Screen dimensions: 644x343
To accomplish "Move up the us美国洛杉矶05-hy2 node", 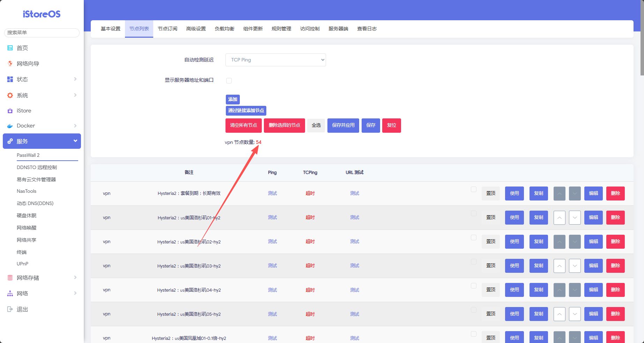I will click(560, 314).
